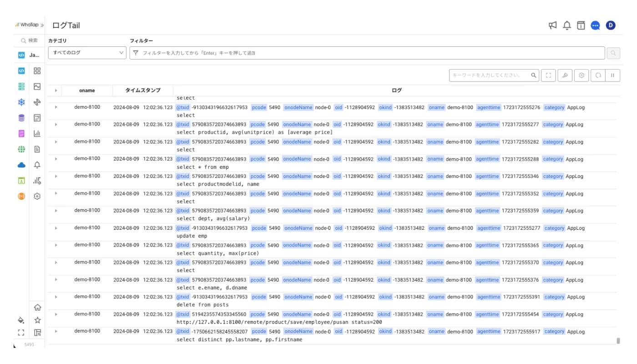Select the green globe URL icon
Image resolution: width=637 pixels, height=364 pixels.
(21, 149)
